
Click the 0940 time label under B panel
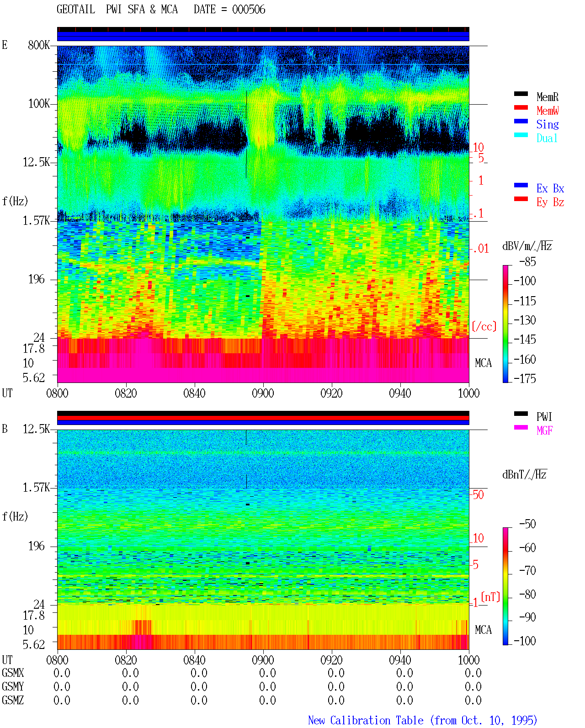coord(400,660)
